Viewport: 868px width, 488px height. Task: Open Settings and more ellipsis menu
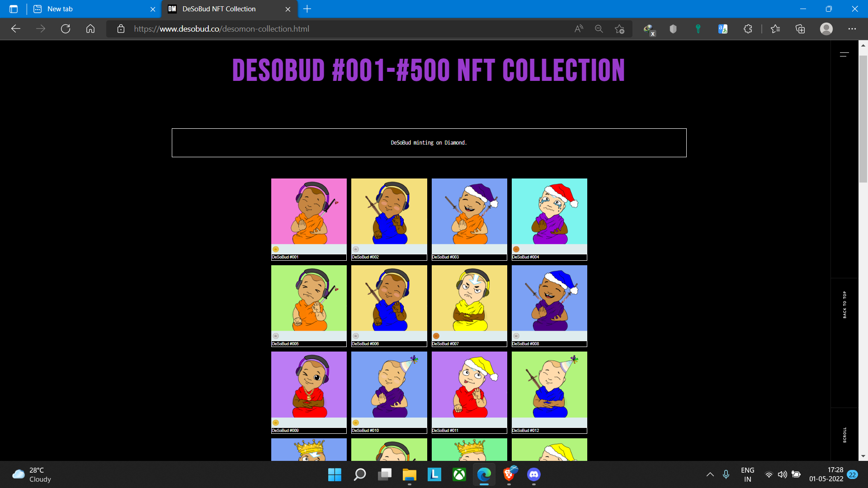click(852, 29)
